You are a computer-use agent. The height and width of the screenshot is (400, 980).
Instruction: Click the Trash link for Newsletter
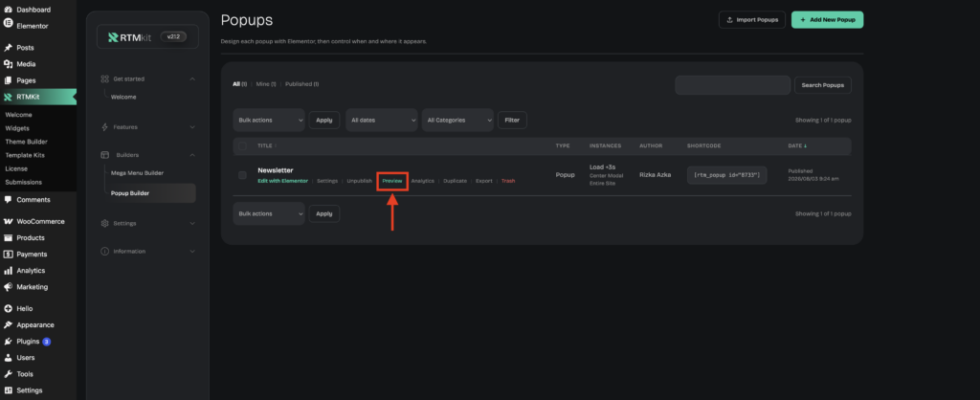(x=508, y=181)
